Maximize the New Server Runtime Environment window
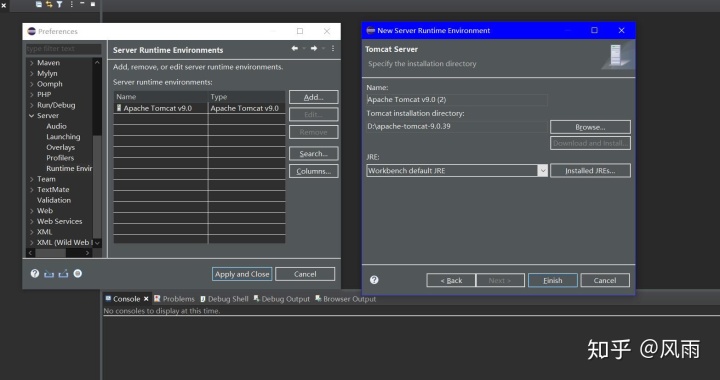 click(594, 30)
